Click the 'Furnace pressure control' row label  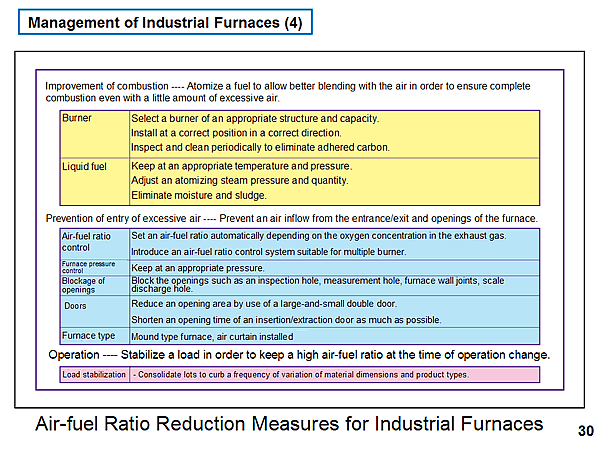88,267
